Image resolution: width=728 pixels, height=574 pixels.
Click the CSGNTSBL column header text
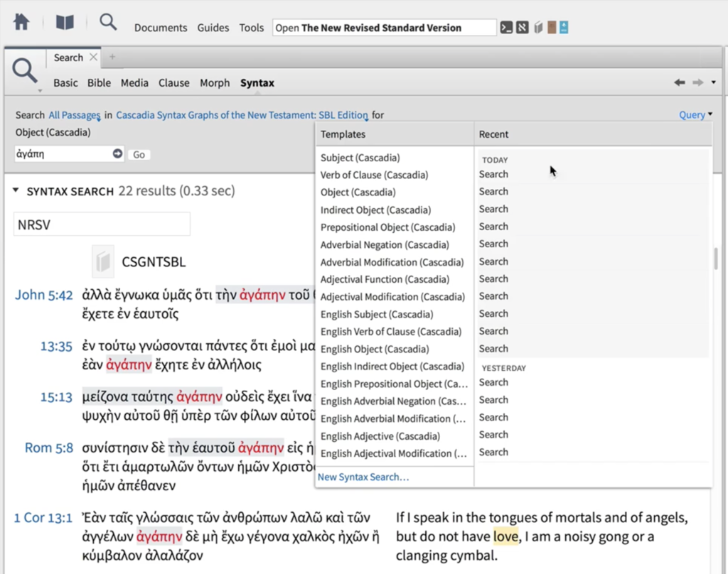tap(154, 261)
